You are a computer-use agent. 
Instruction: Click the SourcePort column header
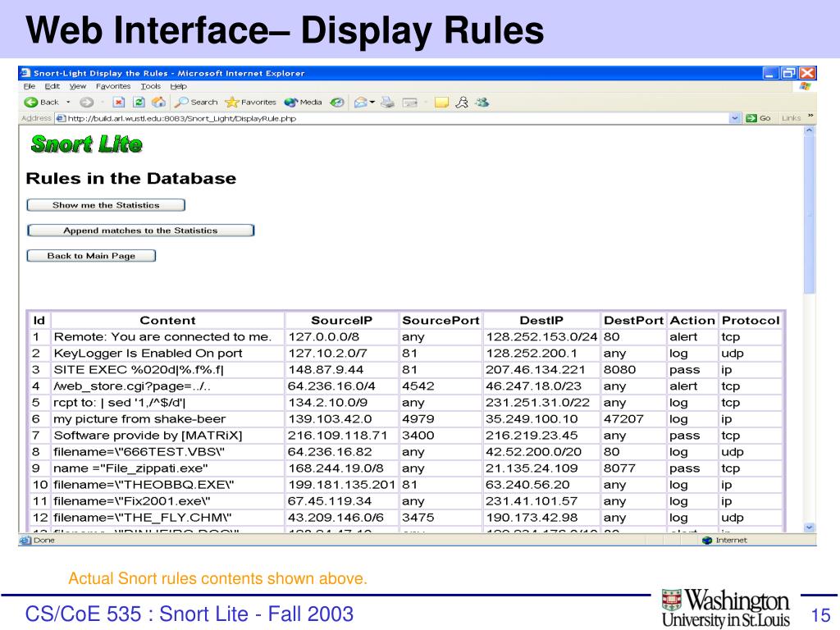[441, 321]
